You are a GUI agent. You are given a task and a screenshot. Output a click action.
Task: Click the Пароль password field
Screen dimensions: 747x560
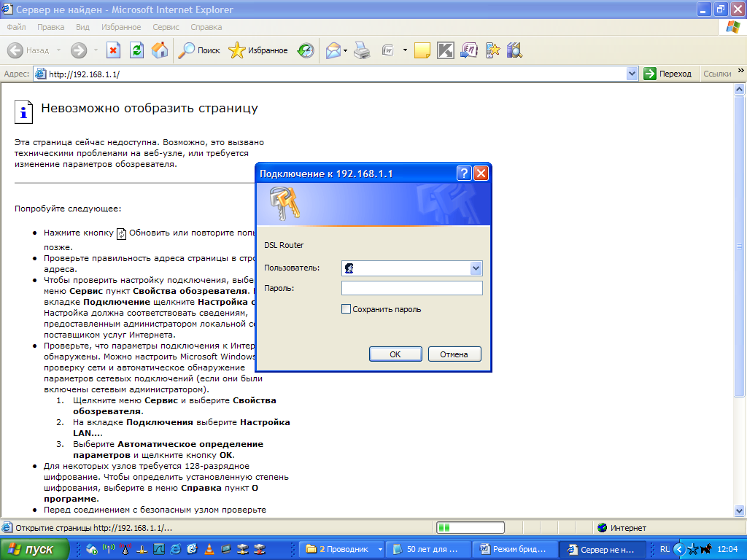point(412,288)
